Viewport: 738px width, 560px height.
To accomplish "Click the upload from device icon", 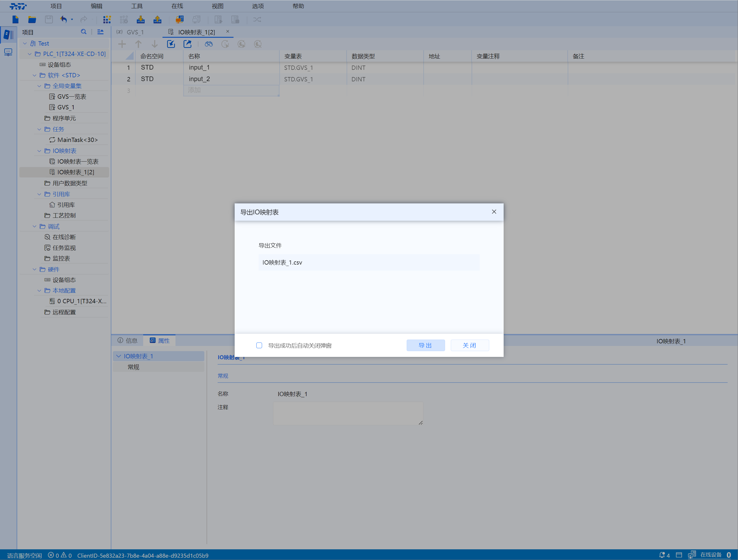I will pos(157,19).
